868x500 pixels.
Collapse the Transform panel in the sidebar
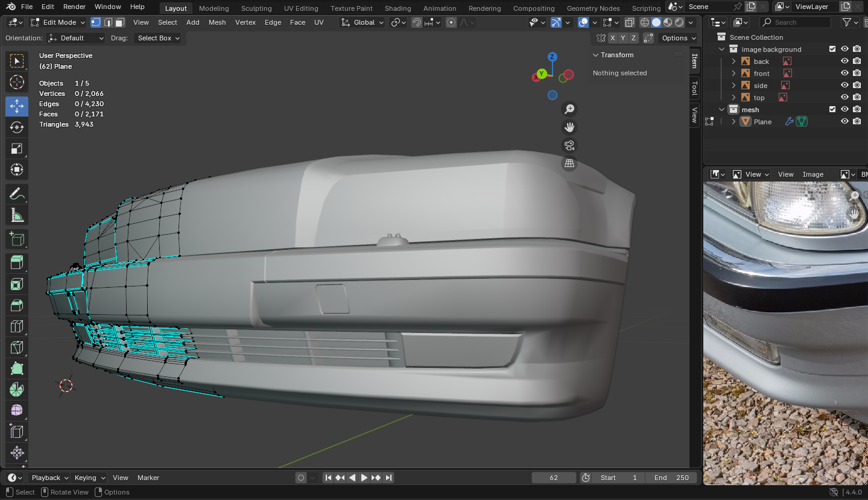coord(596,55)
